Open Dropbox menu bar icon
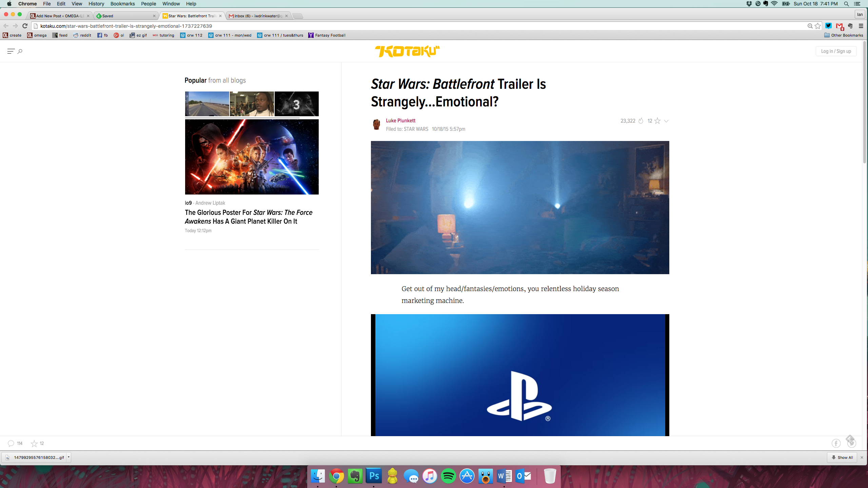The height and width of the screenshot is (488, 868). tap(749, 4)
